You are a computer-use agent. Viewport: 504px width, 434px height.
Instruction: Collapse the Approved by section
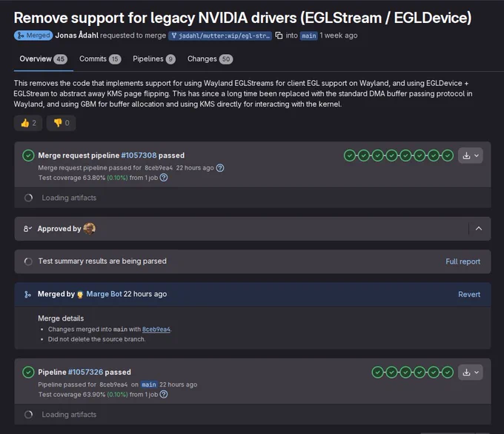tap(479, 229)
